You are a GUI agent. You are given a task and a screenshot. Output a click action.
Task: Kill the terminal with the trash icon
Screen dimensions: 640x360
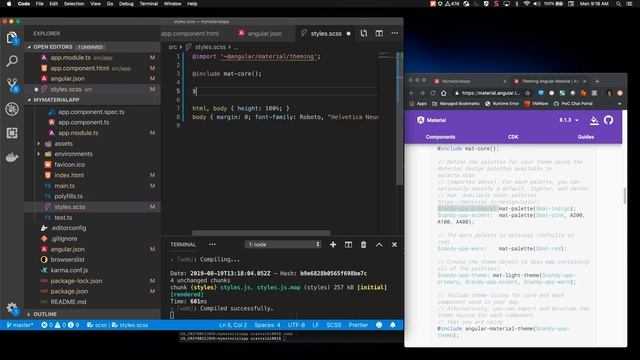(363, 244)
